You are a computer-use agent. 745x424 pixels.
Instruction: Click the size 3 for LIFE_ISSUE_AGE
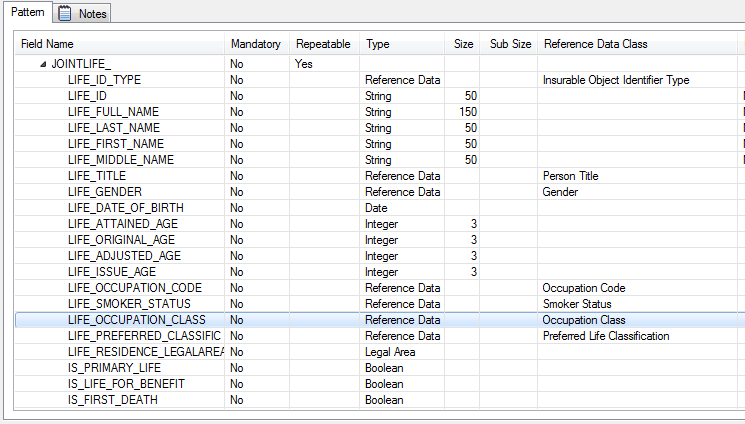(474, 272)
